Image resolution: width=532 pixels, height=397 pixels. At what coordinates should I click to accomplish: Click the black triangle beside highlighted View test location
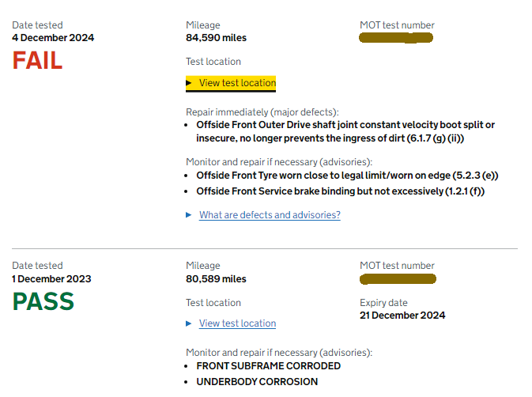coord(189,83)
